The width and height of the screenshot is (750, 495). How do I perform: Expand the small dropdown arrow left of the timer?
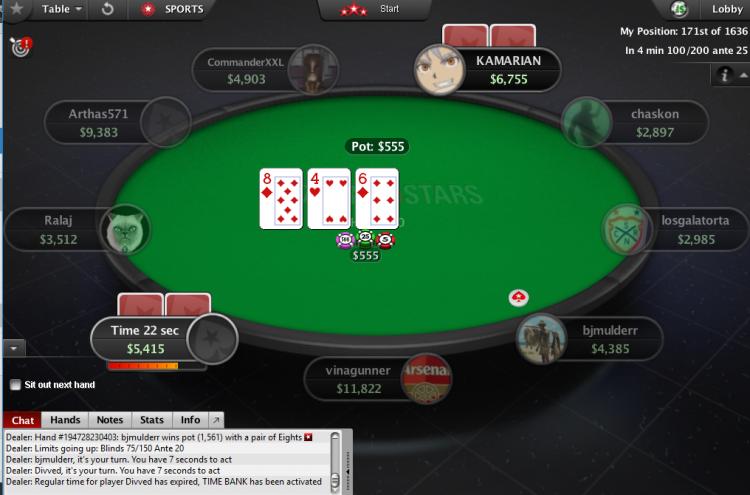pos(14,348)
